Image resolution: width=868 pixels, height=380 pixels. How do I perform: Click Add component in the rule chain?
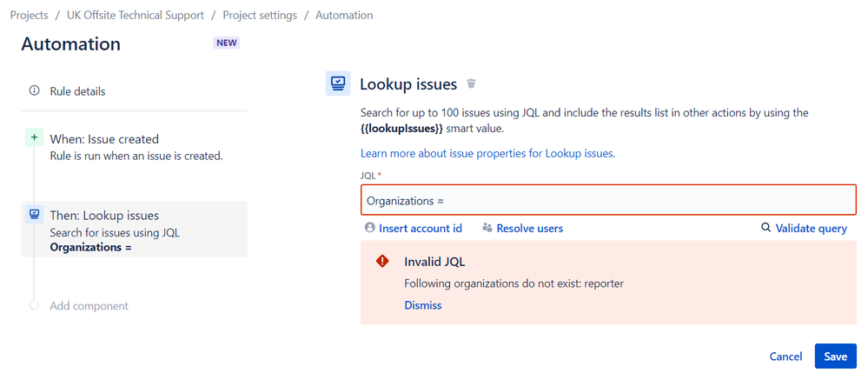coord(89,306)
